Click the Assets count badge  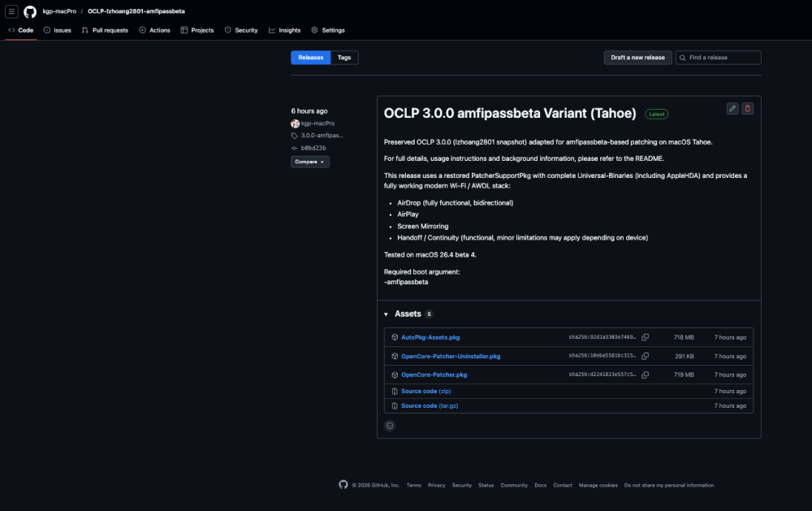point(429,314)
